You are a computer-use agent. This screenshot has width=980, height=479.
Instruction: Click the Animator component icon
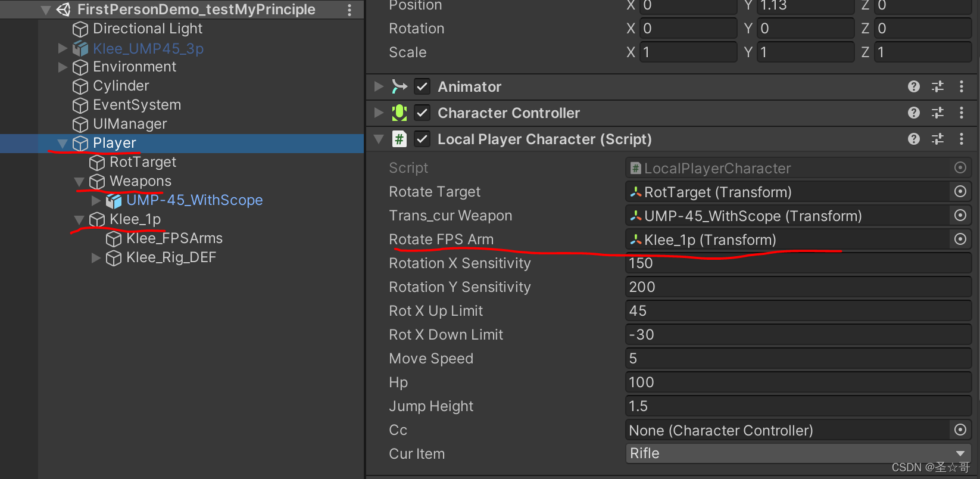pos(400,87)
